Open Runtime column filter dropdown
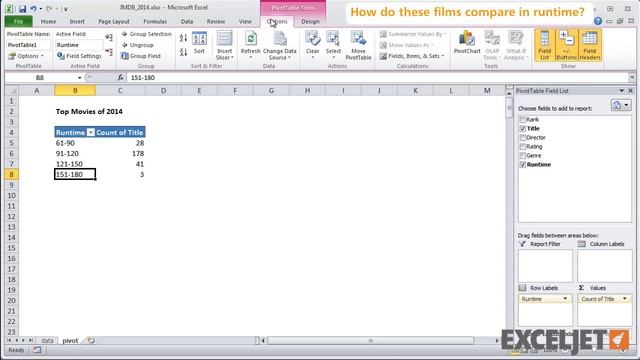 coord(91,132)
